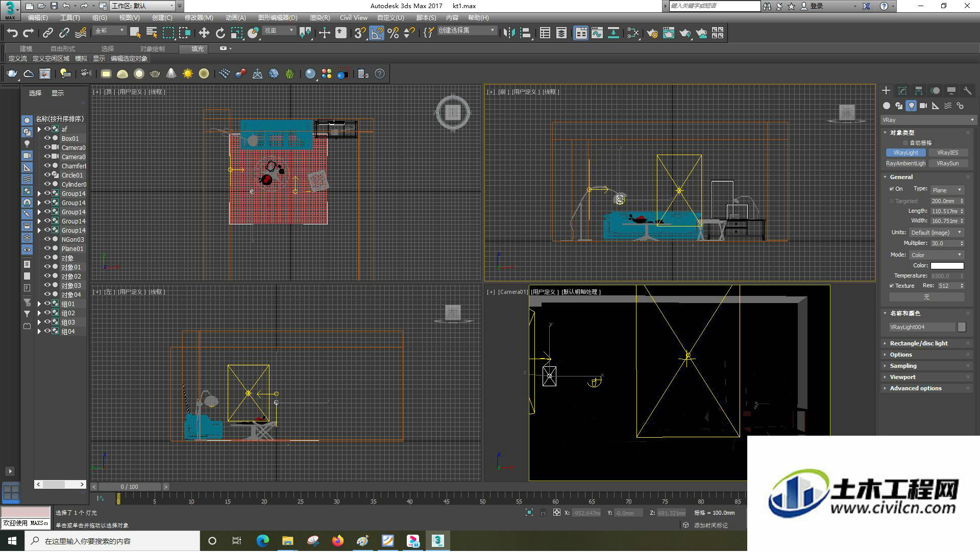980x552 pixels.
Task: Open the Toggle Scene Explorer icon
Action: pos(545,33)
